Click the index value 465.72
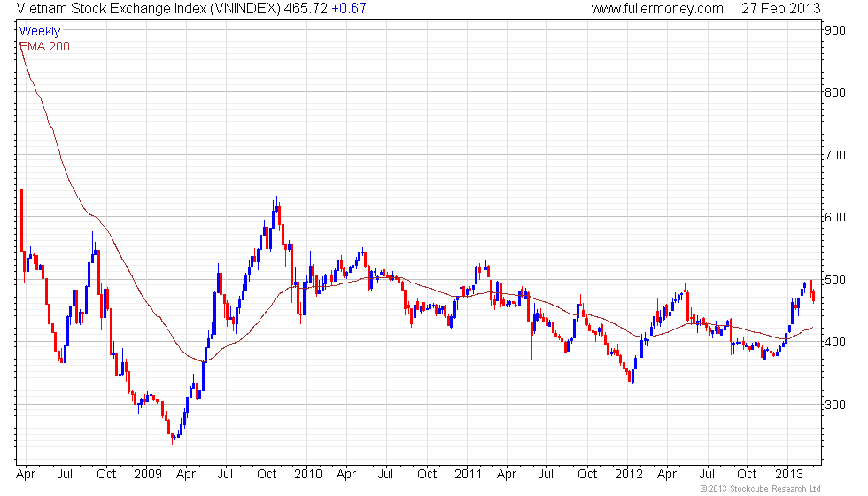868x496 pixels. click(x=306, y=9)
